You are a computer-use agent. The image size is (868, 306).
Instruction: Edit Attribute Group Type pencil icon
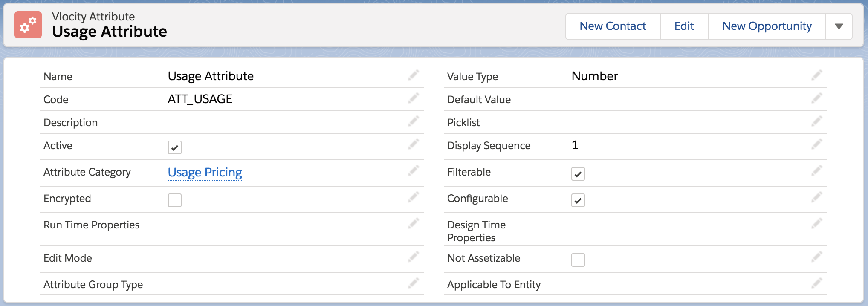tap(413, 283)
